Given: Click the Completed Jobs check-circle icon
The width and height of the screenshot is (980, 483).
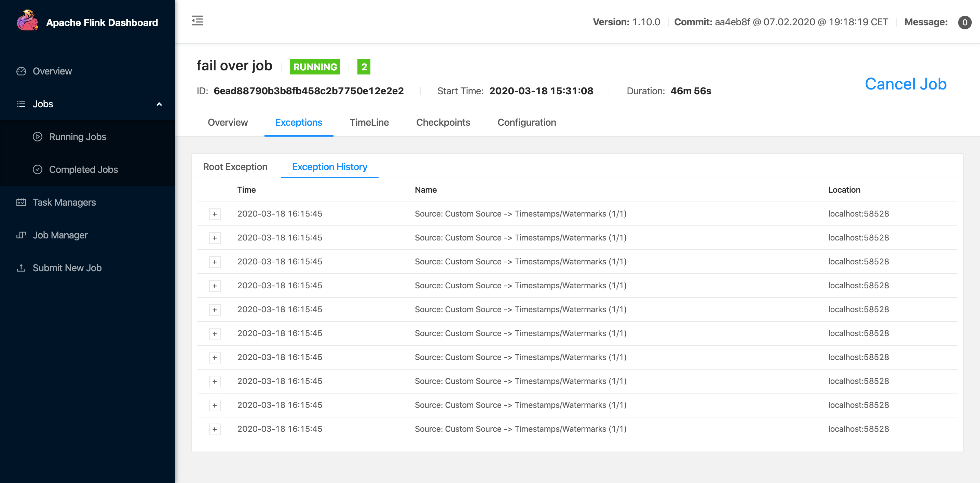Looking at the screenshot, I should [38, 169].
